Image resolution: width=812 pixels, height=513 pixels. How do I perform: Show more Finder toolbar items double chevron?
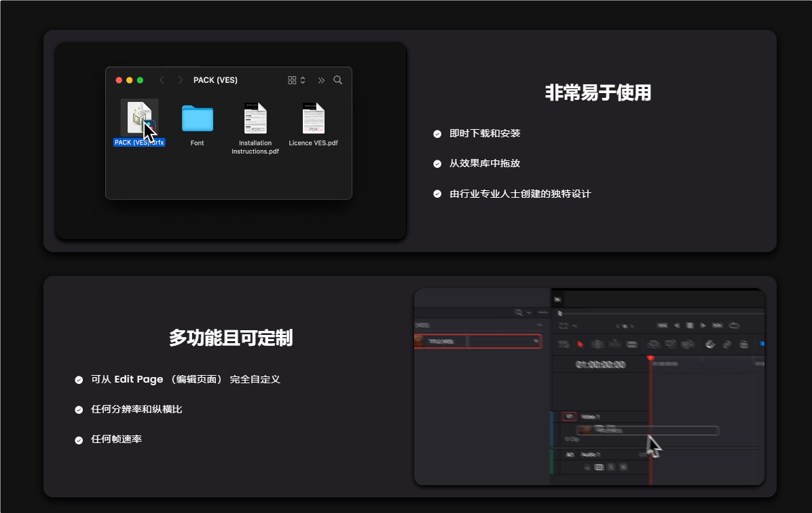coord(321,79)
